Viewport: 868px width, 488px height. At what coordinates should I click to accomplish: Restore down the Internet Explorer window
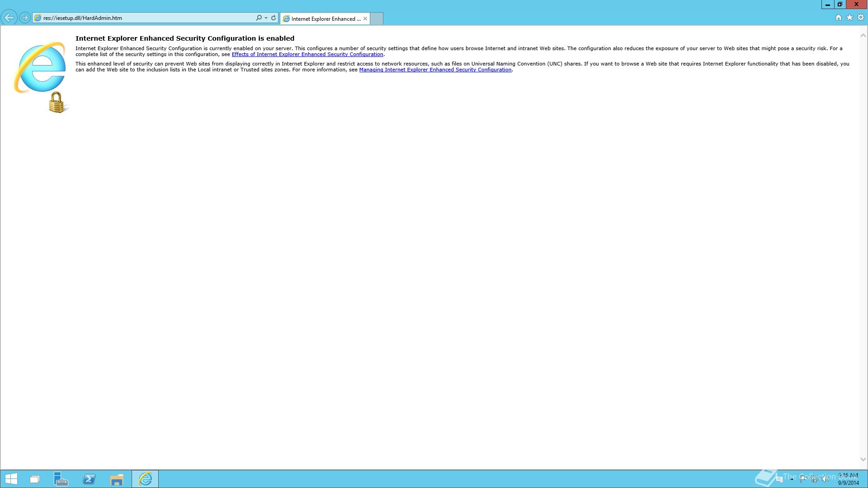pyautogui.click(x=840, y=5)
